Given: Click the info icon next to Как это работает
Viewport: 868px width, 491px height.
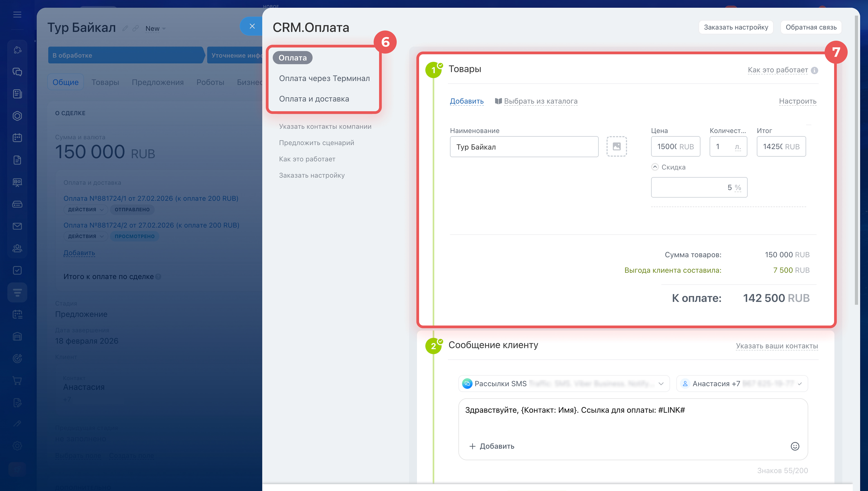Looking at the screenshot, I should [x=814, y=70].
